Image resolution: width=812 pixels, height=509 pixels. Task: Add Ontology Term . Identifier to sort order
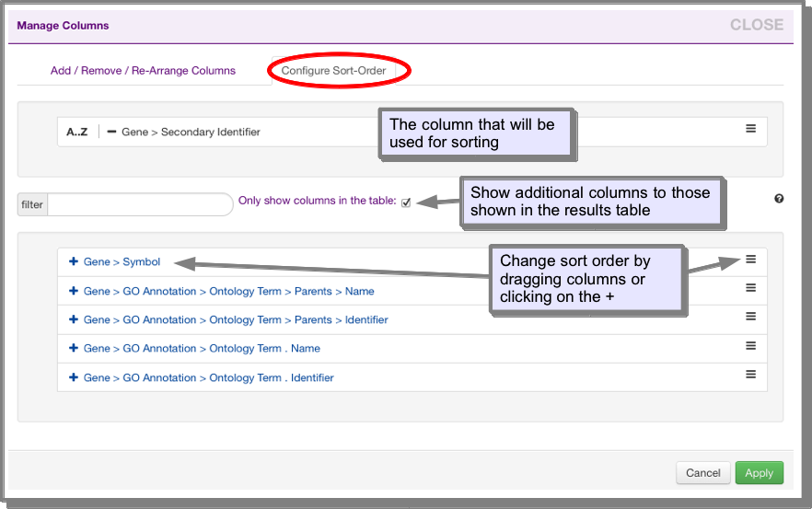(x=74, y=377)
